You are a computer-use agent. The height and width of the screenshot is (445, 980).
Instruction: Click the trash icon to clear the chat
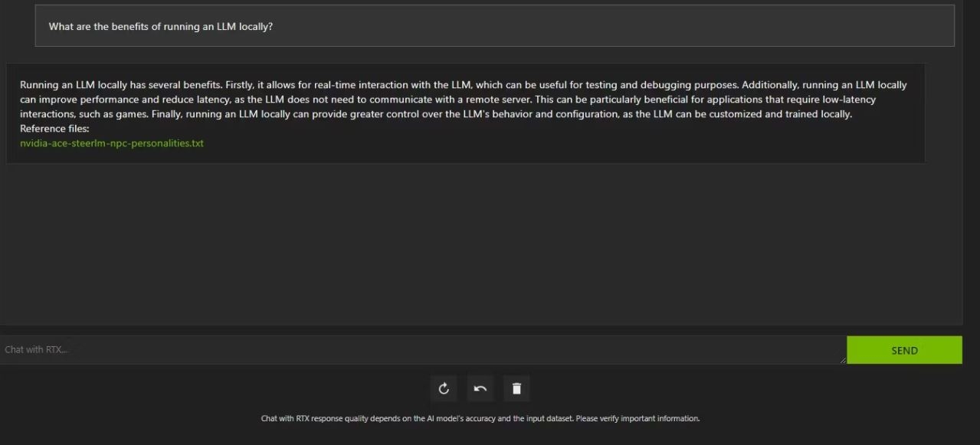516,388
